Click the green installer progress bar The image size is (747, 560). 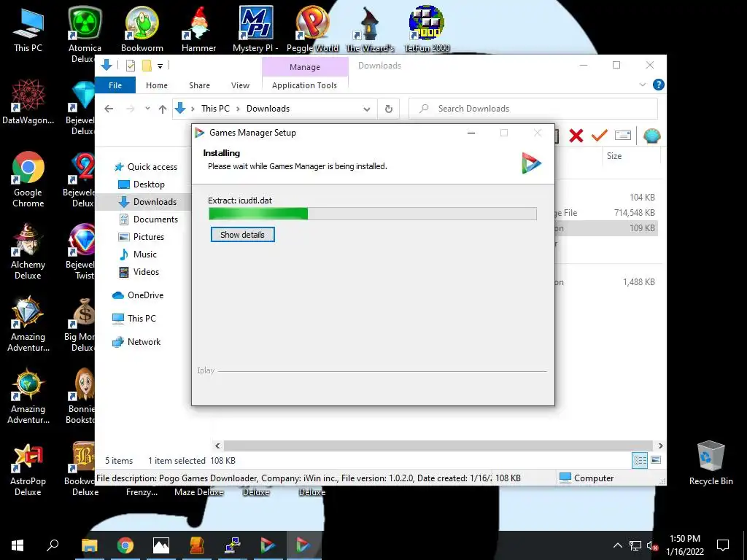pyautogui.click(x=373, y=214)
